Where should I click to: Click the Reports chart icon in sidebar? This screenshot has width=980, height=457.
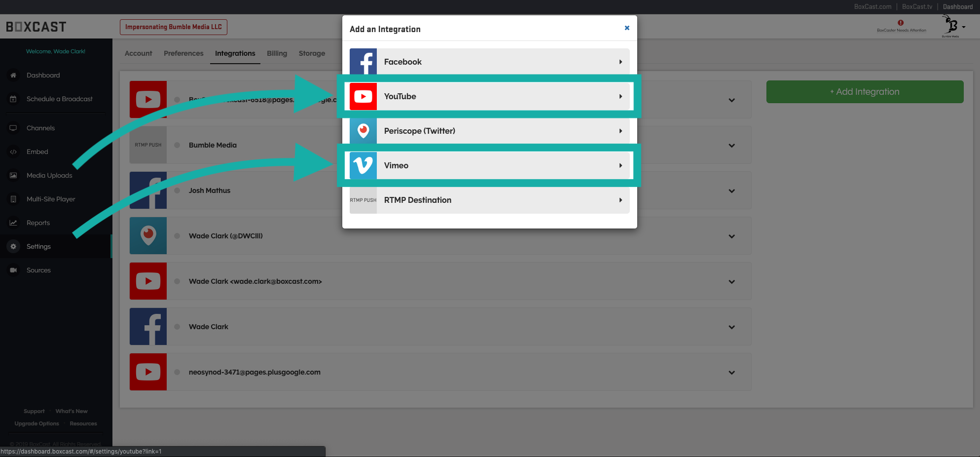[13, 223]
